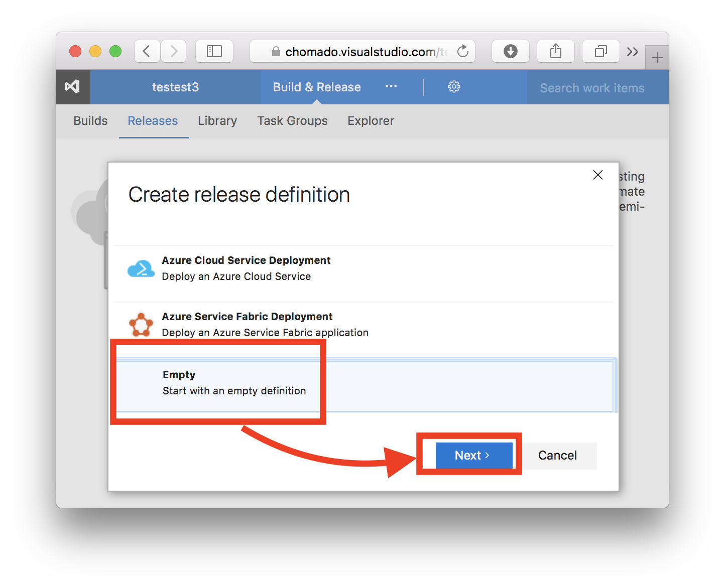
Task: Open the Builds tab
Action: point(90,121)
